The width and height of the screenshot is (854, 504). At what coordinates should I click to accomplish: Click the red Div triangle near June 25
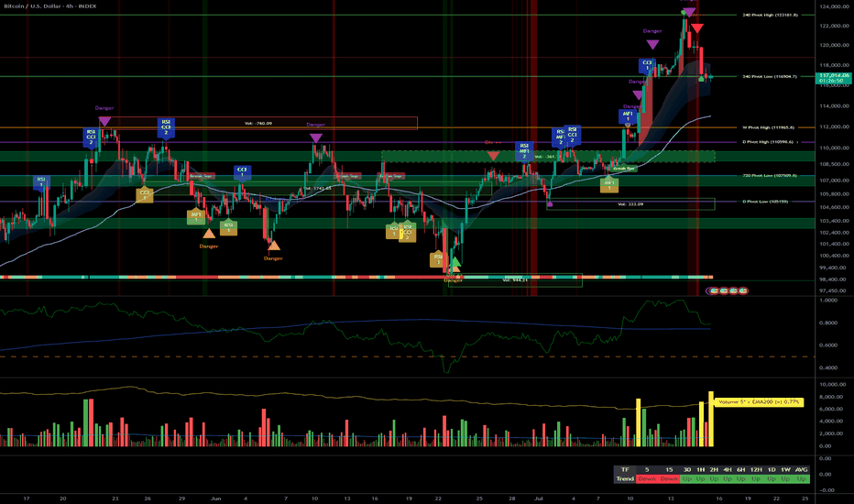pos(493,156)
